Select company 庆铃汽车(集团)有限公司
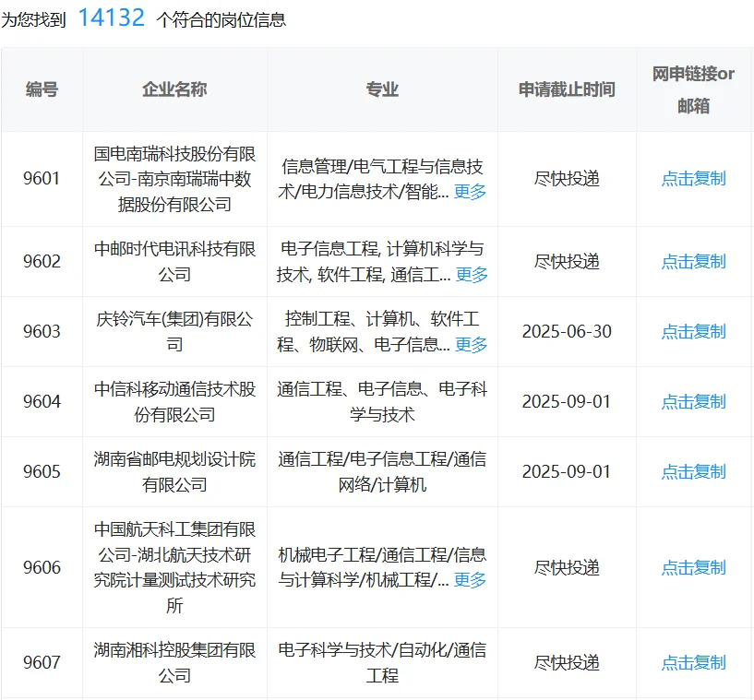 (174, 332)
